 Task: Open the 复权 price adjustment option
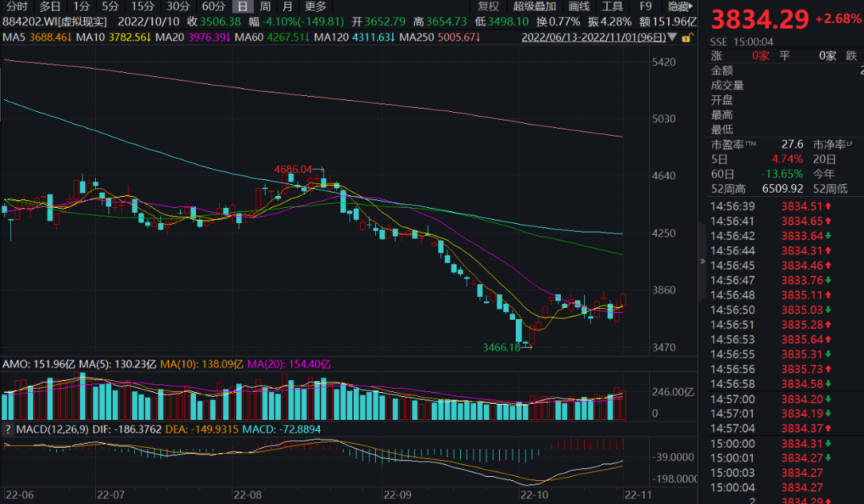(x=488, y=6)
